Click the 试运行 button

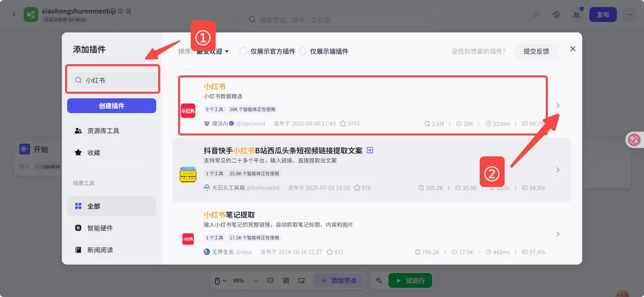tap(410, 281)
